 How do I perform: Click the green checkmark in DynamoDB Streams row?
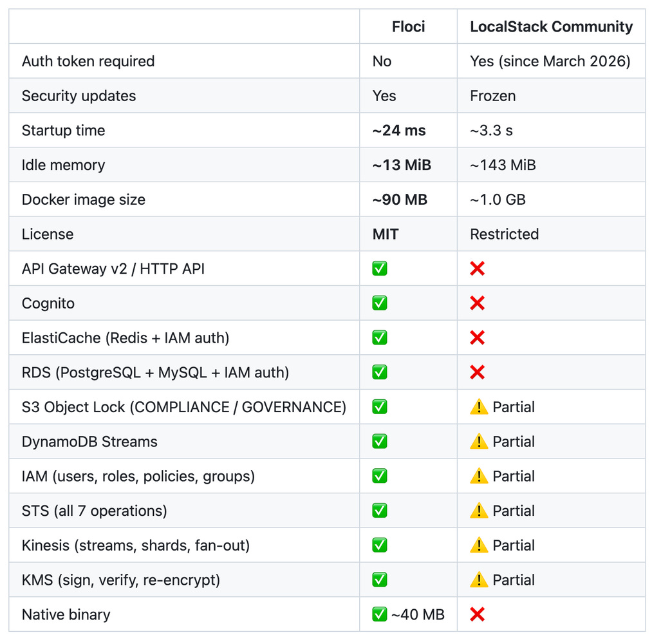(x=380, y=441)
